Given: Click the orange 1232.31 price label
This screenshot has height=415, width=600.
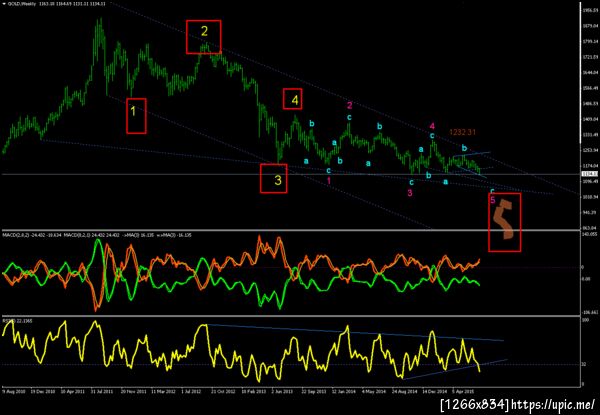Looking at the screenshot, I should [462, 132].
